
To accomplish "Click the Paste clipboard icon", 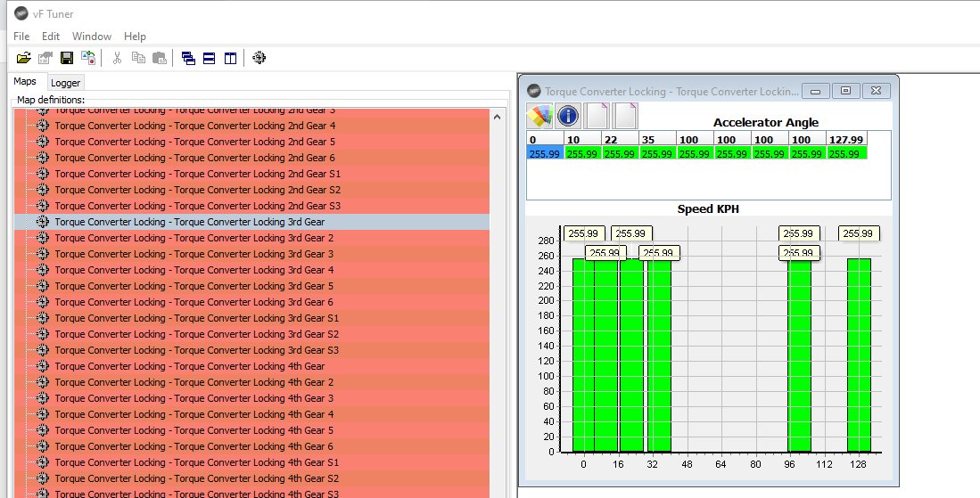I will [x=160, y=58].
